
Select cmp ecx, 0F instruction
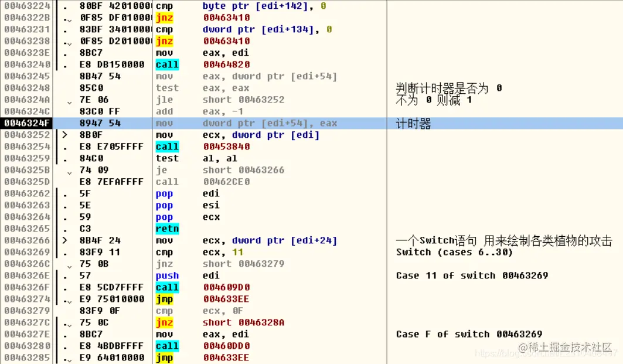point(199,311)
